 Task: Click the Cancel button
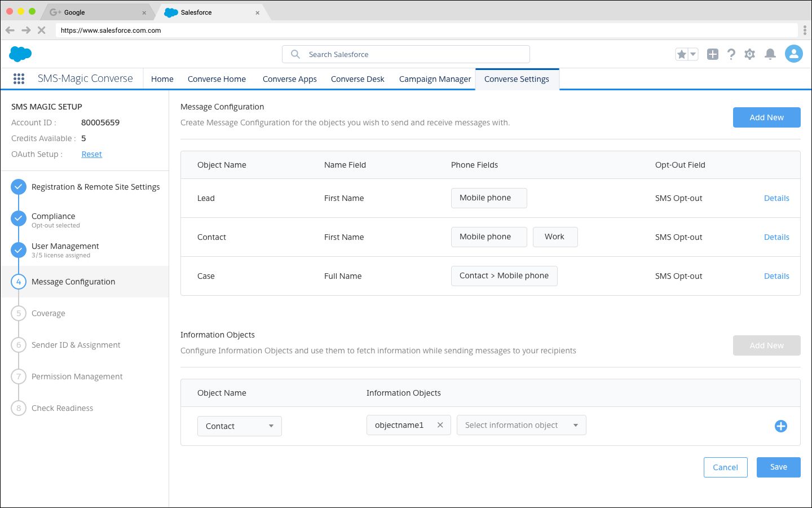[x=726, y=467]
